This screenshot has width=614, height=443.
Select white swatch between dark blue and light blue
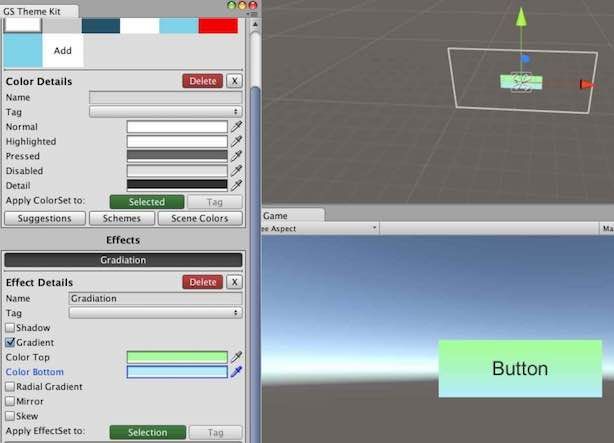click(x=140, y=25)
